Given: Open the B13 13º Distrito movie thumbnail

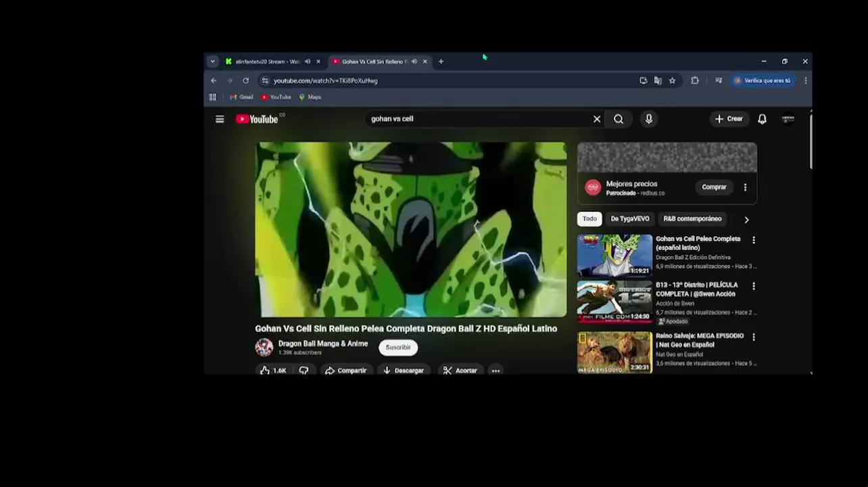Looking at the screenshot, I should (x=614, y=302).
